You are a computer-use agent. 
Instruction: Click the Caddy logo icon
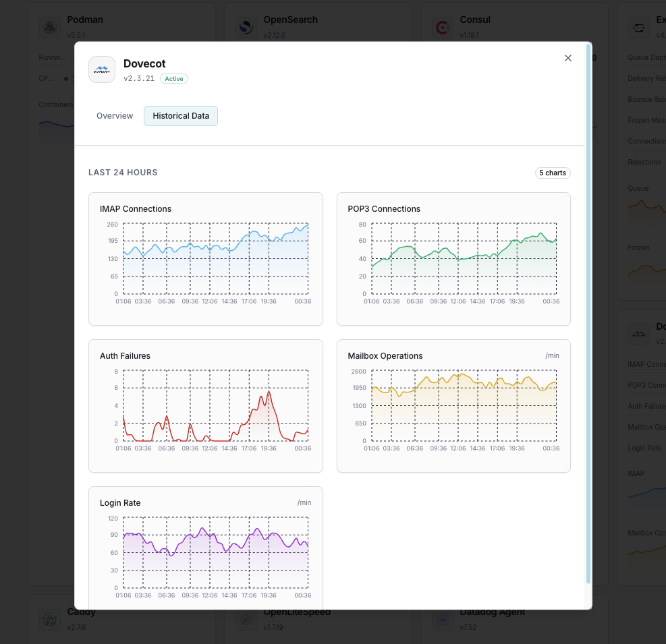pos(49,620)
